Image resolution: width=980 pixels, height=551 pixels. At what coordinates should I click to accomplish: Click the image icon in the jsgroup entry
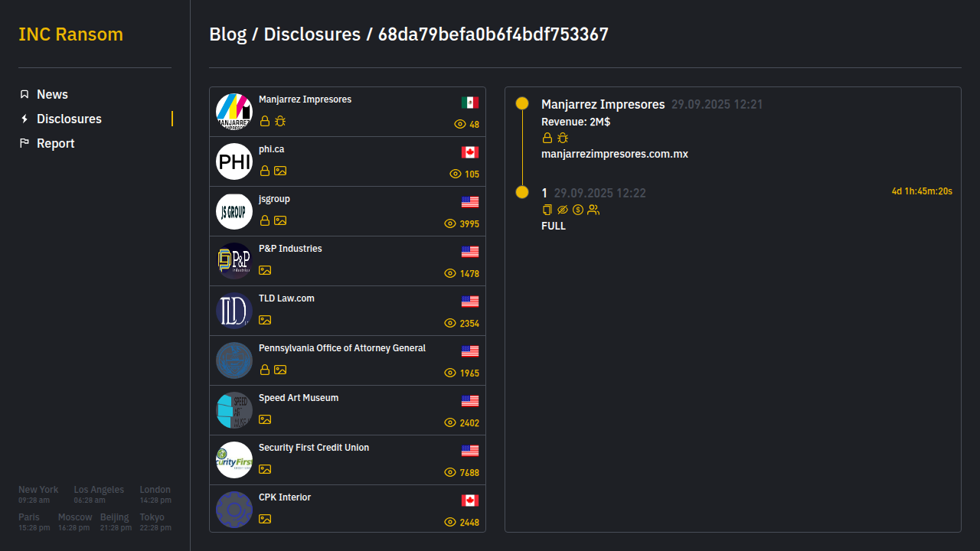(x=280, y=220)
